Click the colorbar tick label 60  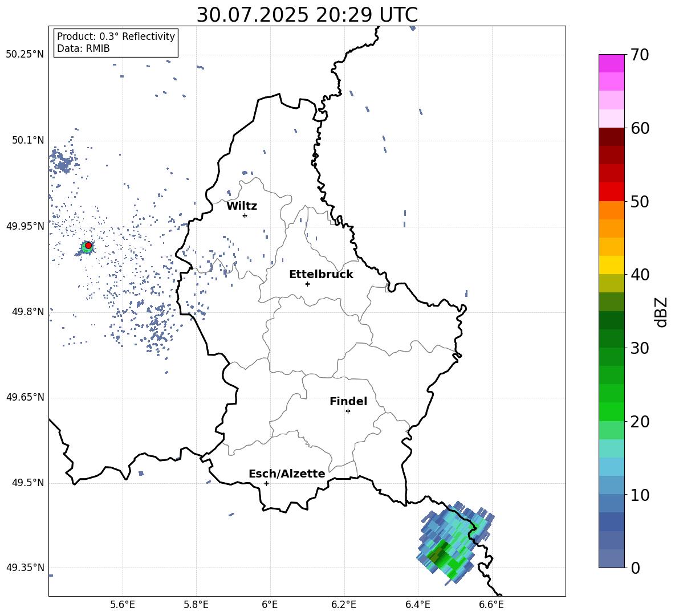coord(640,128)
